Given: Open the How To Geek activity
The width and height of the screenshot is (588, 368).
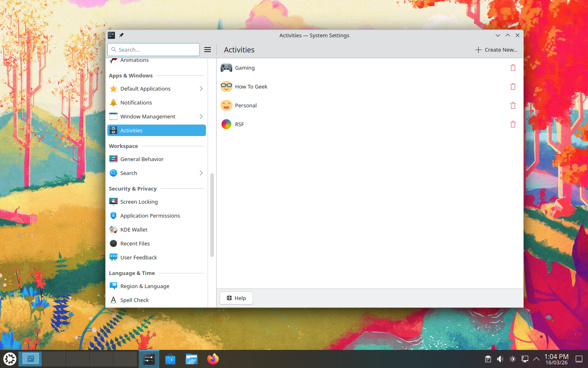Looking at the screenshot, I should click(370, 87).
